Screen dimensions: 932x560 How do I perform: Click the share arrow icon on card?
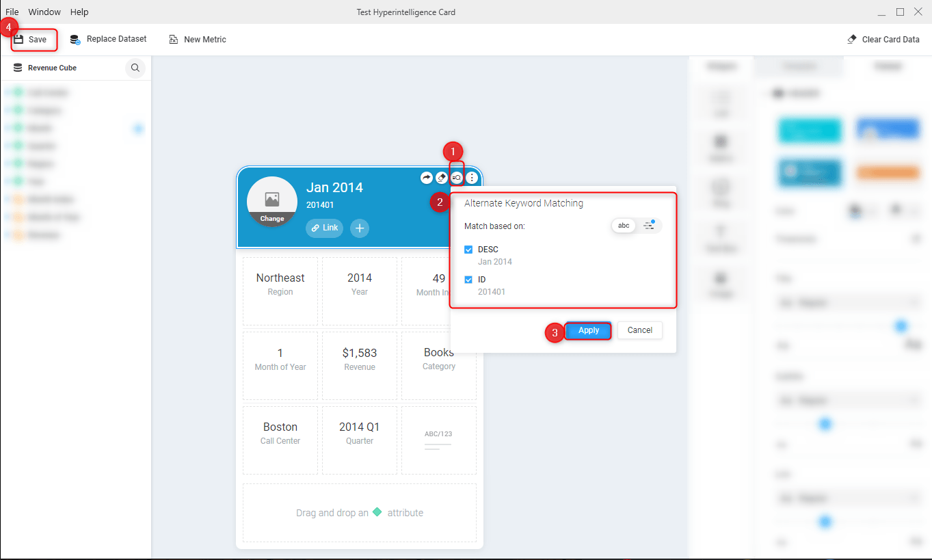[427, 178]
